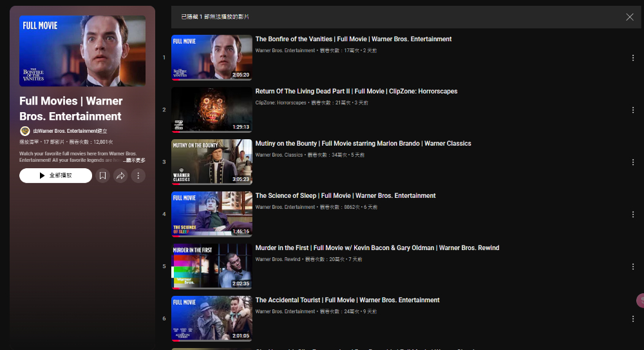Click large playlist cover image in sidebar
This screenshot has width=644, height=350.
point(82,50)
